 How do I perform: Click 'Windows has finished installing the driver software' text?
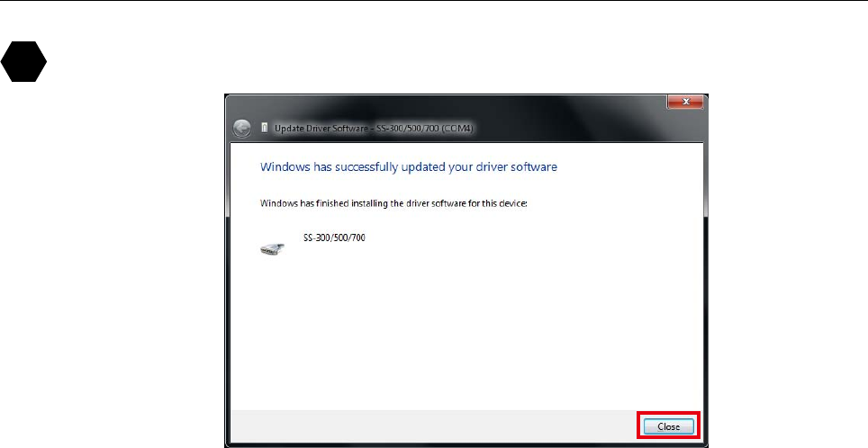393,203
